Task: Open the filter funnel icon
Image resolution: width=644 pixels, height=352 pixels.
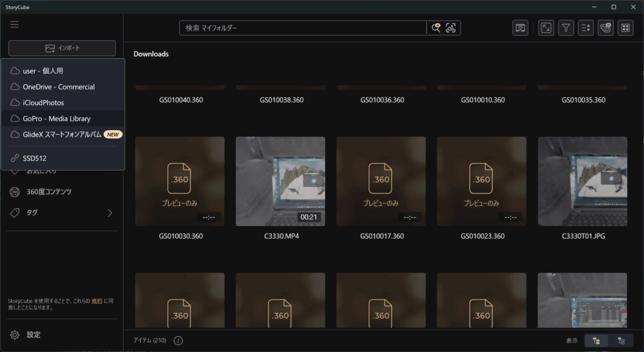Action: tap(566, 28)
